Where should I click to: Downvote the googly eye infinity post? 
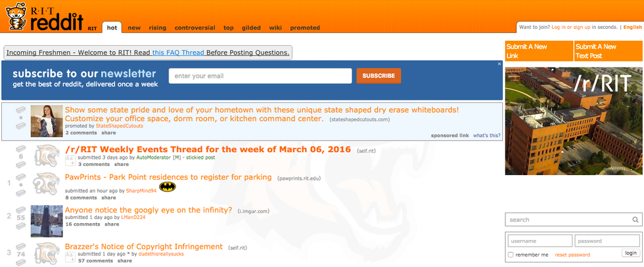tap(21, 225)
